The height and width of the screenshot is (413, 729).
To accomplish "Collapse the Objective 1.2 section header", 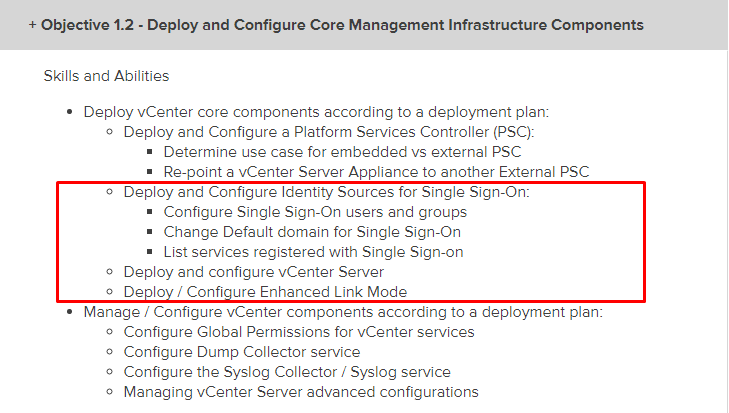I will point(364,25).
